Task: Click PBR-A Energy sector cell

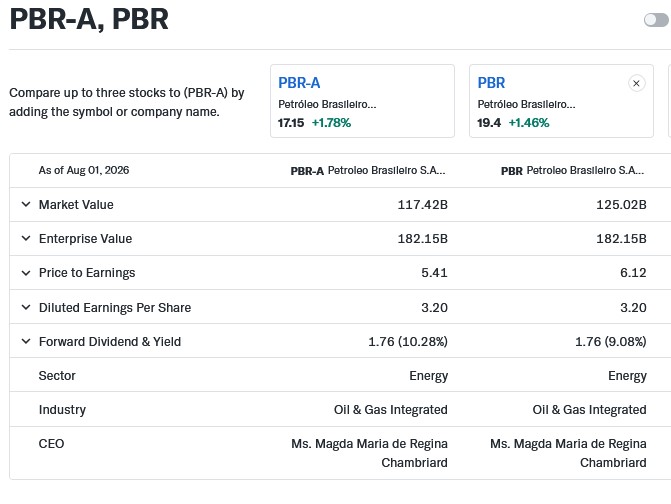Action: [428, 376]
